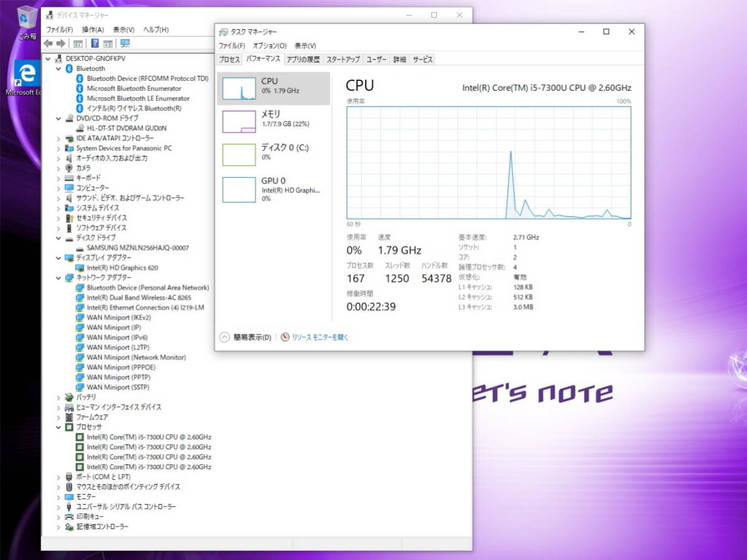Expand the ファームウェア node
The width and height of the screenshot is (747, 560).
59,417
